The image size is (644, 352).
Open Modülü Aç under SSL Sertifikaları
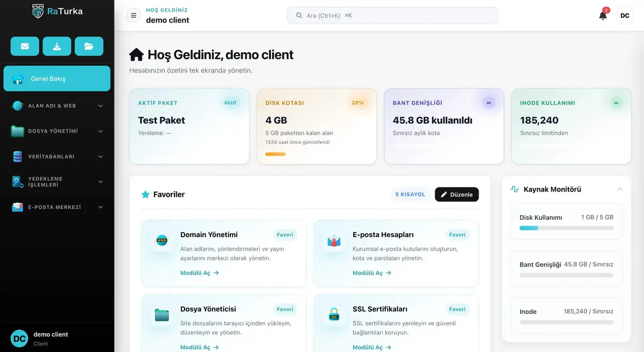coord(372,347)
